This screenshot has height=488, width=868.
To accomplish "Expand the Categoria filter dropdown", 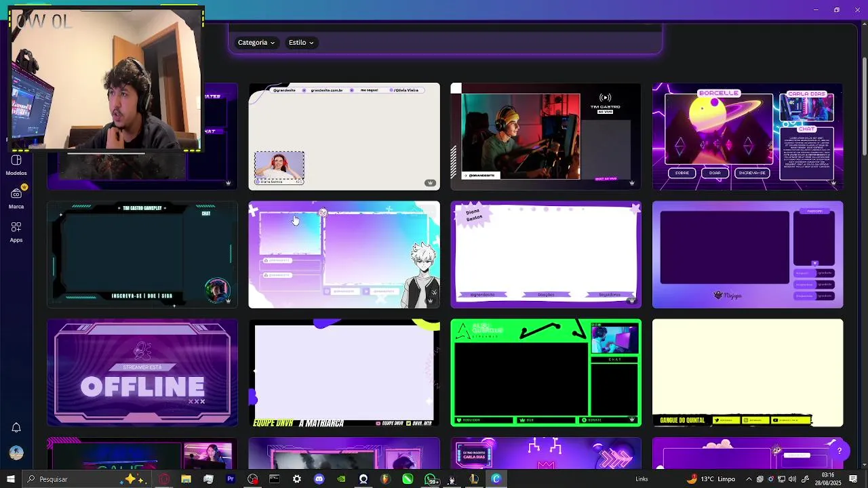I will pyautogui.click(x=256, y=43).
